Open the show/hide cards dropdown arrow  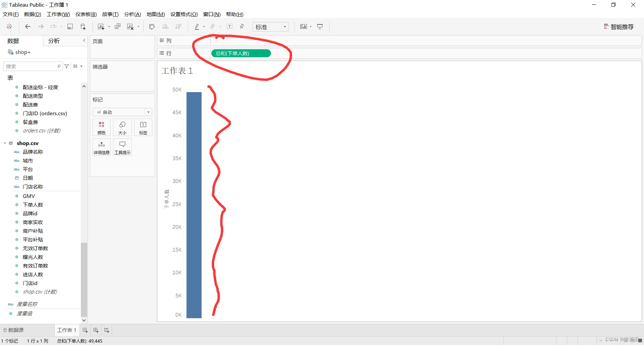311,27
